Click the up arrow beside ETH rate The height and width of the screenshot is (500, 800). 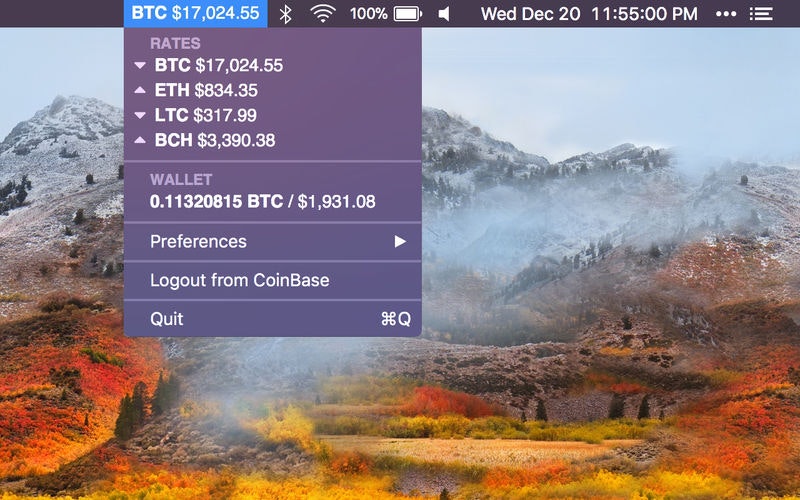point(140,90)
